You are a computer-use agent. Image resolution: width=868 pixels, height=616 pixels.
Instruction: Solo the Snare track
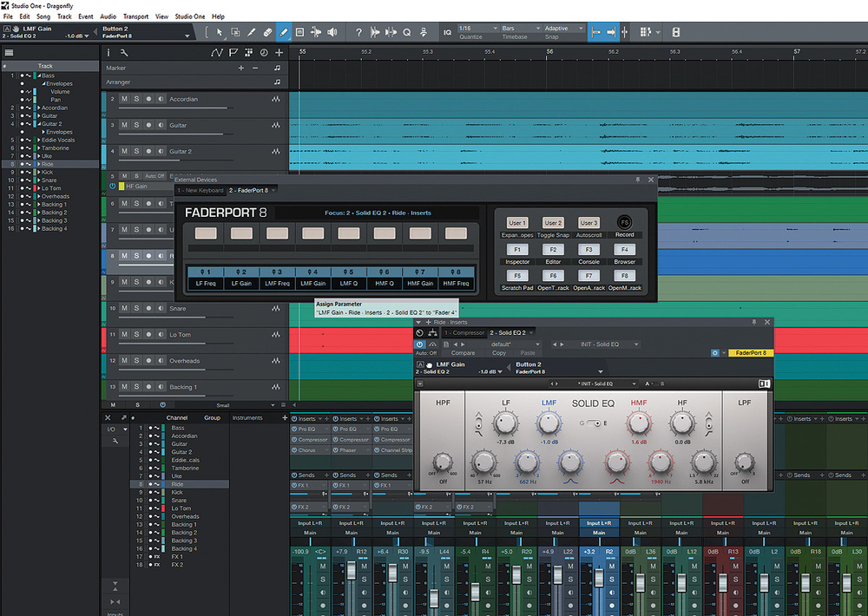click(136, 308)
